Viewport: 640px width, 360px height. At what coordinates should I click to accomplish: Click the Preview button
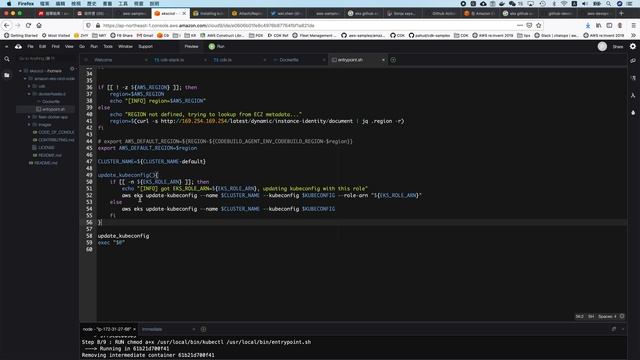[x=191, y=47]
